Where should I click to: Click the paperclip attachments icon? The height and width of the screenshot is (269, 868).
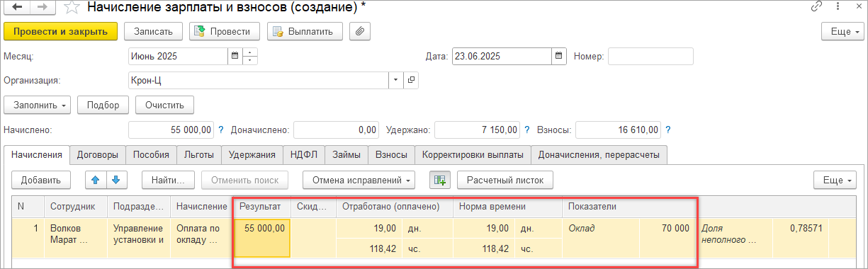point(360,31)
